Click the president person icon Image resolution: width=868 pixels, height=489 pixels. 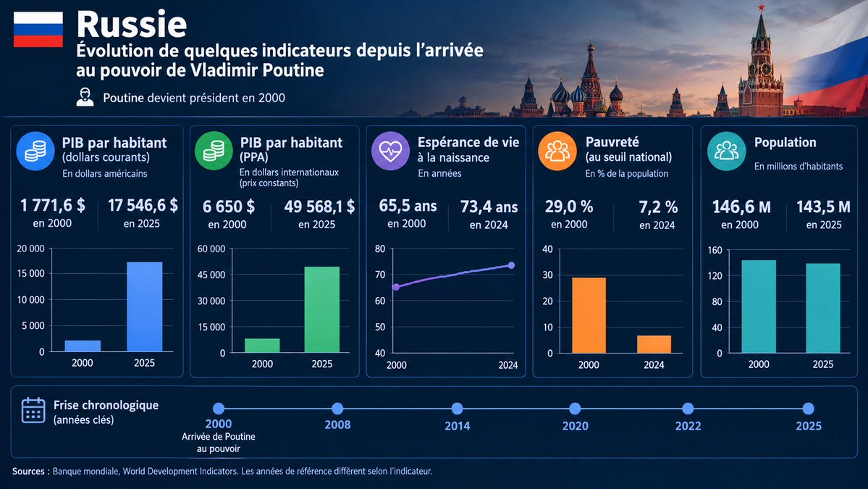click(x=85, y=97)
